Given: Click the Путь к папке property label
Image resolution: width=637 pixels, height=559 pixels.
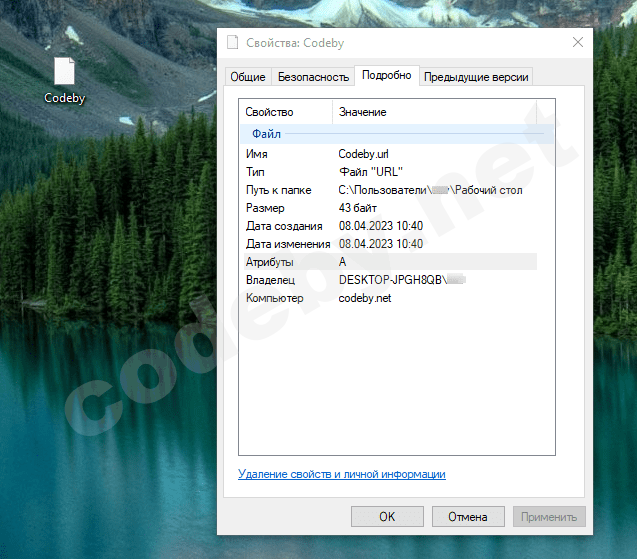Looking at the screenshot, I should coord(279,190).
